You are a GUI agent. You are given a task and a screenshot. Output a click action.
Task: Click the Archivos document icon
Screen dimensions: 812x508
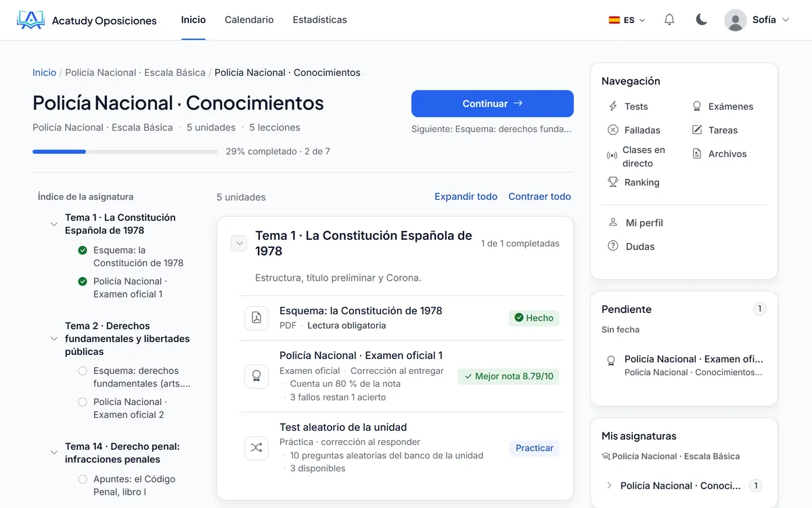click(697, 154)
